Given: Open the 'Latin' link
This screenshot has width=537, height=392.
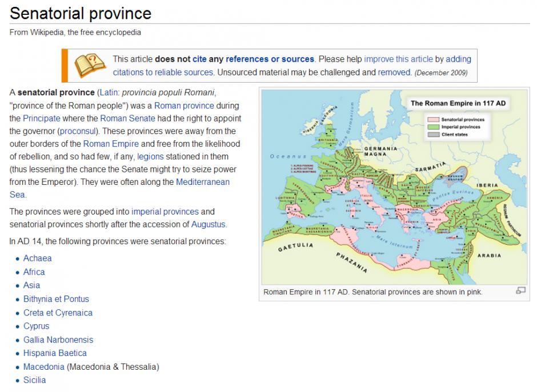Looking at the screenshot, I should (x=109, y=92).
